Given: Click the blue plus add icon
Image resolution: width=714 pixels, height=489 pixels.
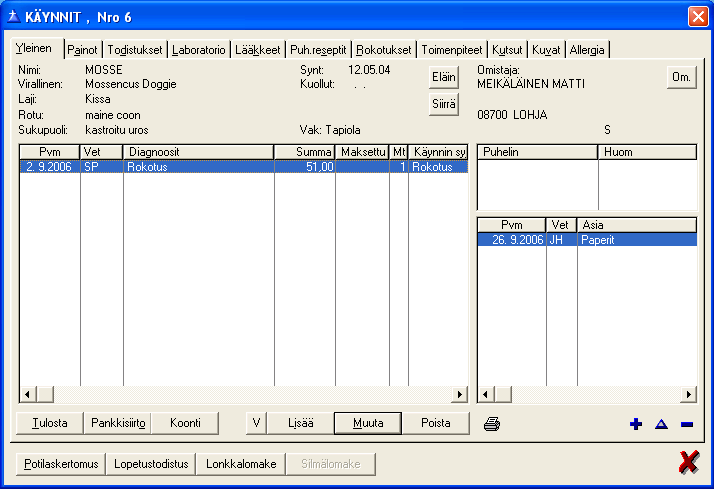Looking at the screenshot, I should click(x=636, y=424).
